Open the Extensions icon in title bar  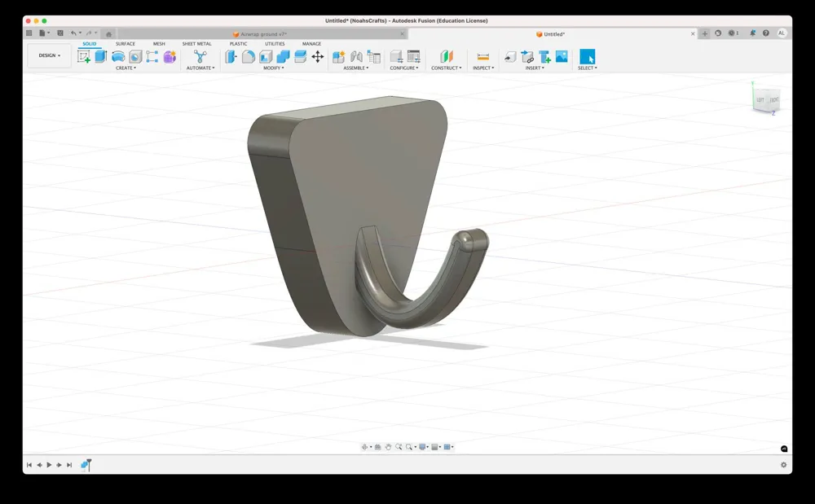pos(718,33)
